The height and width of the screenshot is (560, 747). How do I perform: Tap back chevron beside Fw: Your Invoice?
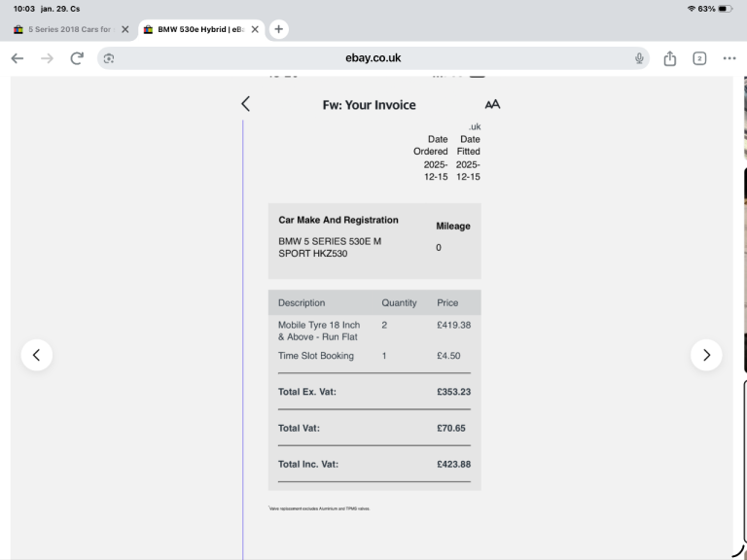[245, 104]
